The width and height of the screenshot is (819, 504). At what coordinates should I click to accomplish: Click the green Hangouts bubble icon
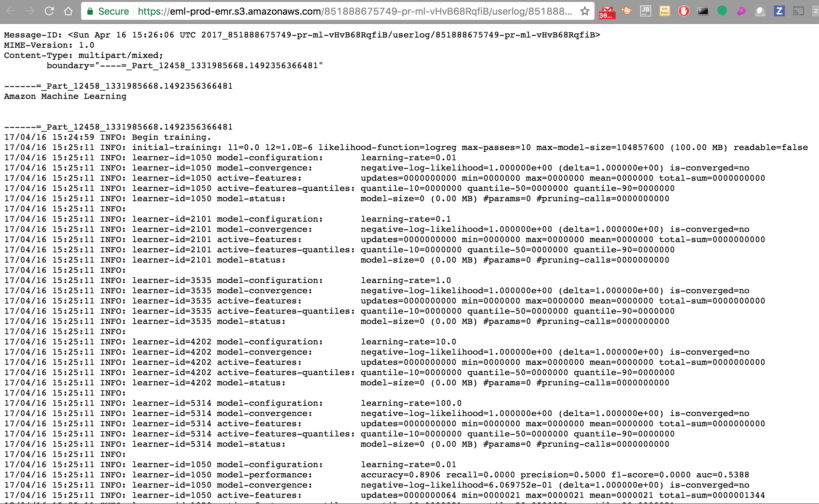tap(722, 11)
